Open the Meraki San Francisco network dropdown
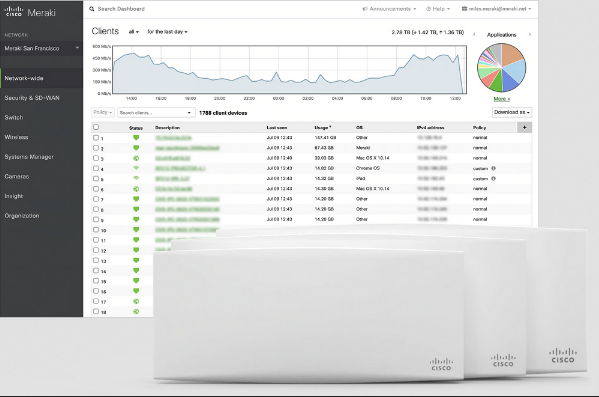This screenshot has width=599, height=397. [41, 49]
